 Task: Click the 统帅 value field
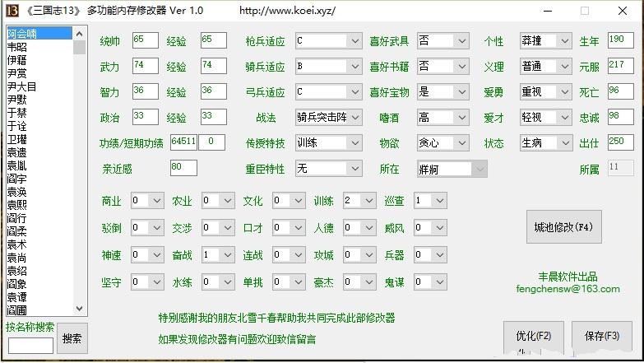click(x=146, y=40)
